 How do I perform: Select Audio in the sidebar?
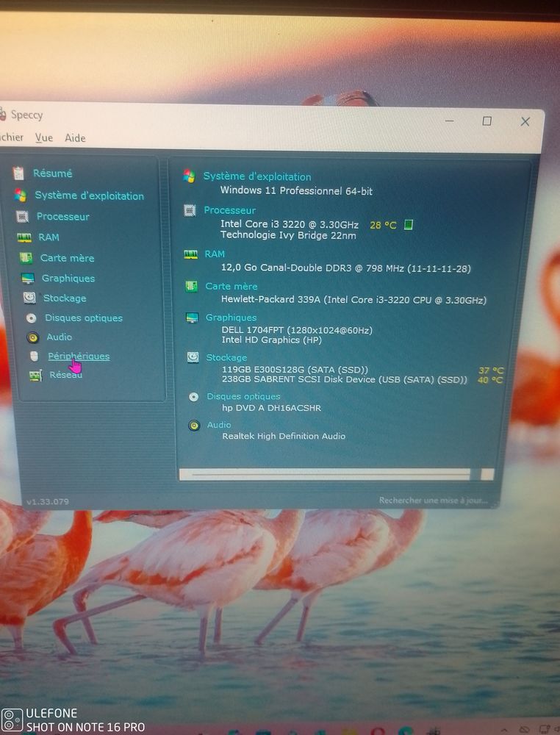pos(59,337)
